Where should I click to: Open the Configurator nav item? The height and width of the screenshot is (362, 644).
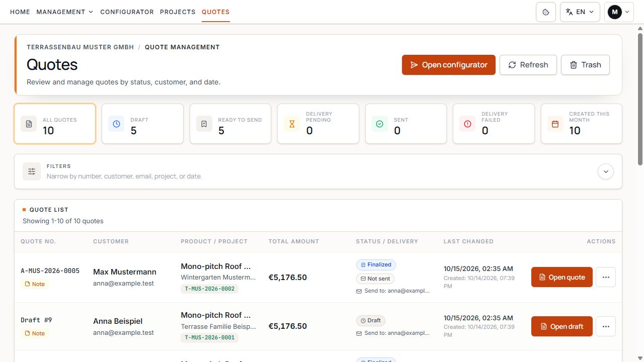pos(127,12)
